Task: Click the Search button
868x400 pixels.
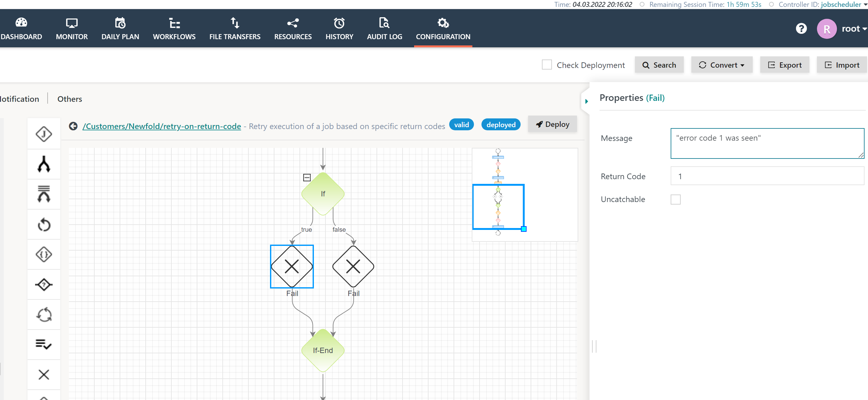Action: tap(659, 65)
